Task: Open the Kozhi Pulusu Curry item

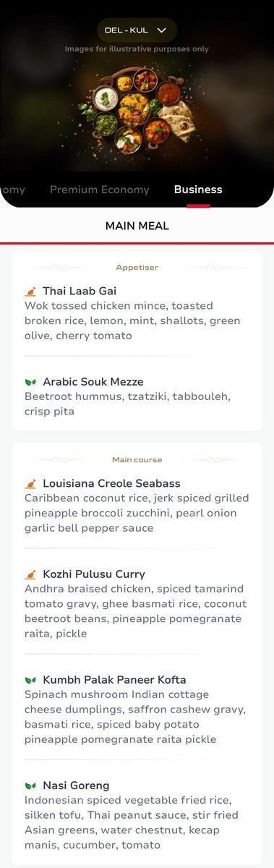Action: click(94, 574)
